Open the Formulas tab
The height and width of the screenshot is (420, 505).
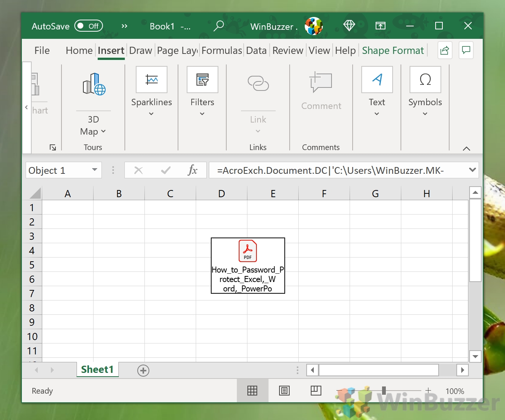tap(221, 51)
